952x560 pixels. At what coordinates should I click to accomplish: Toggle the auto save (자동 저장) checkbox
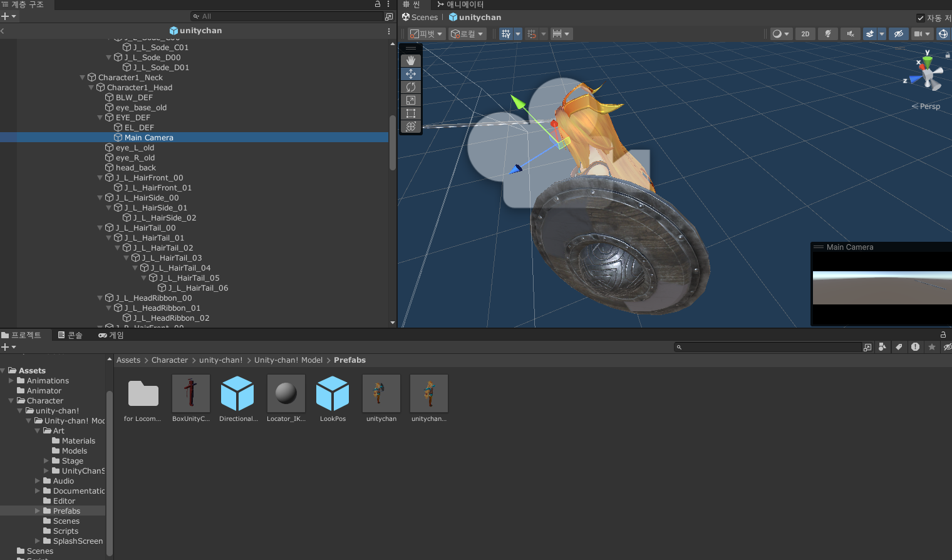point(921,18)
